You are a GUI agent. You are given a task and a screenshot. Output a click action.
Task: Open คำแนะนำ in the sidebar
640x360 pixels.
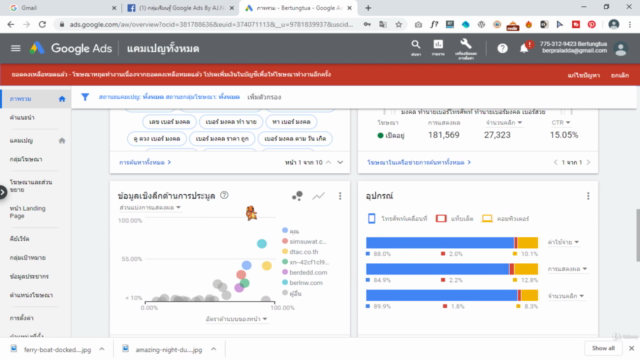pos(22,118)
